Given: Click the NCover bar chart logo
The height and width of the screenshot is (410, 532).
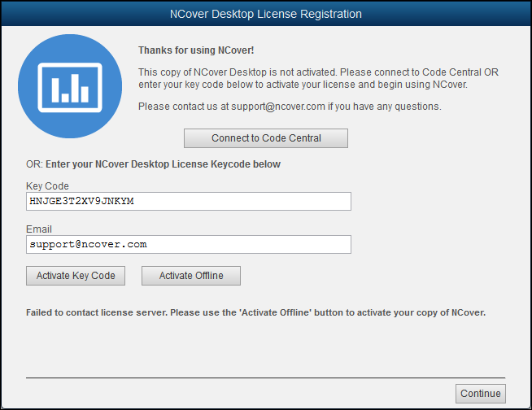Looking at the screenshot, I should 70,87.
